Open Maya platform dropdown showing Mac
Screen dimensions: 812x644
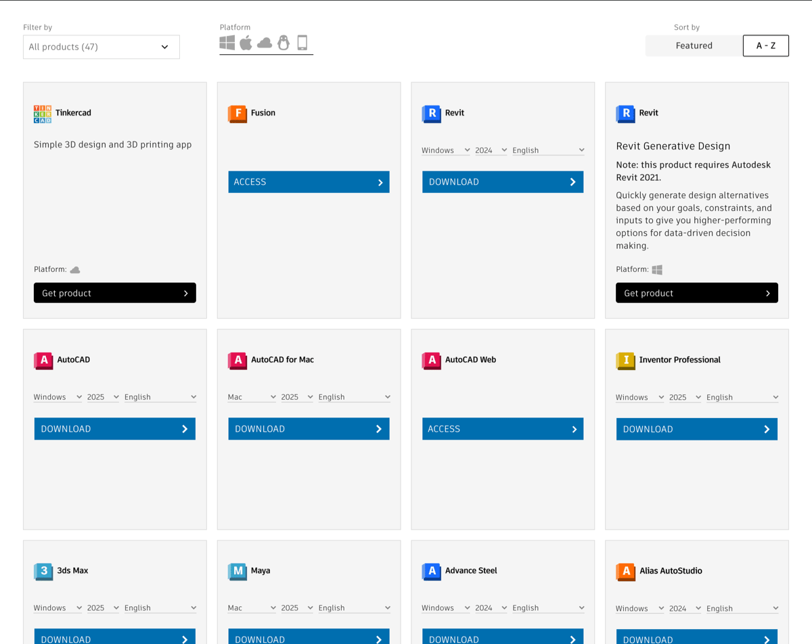click(x=252, y=608)
